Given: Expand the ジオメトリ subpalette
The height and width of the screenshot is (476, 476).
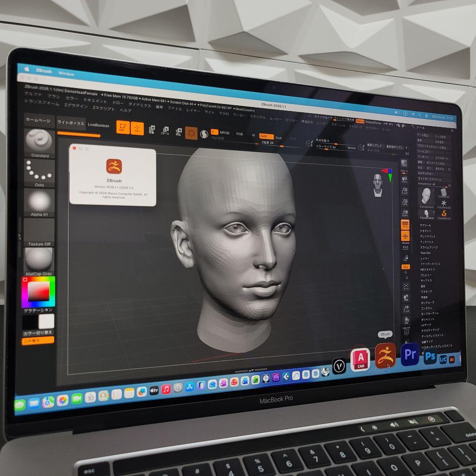Looking at the screenshot, I should (x=425, y=231).
